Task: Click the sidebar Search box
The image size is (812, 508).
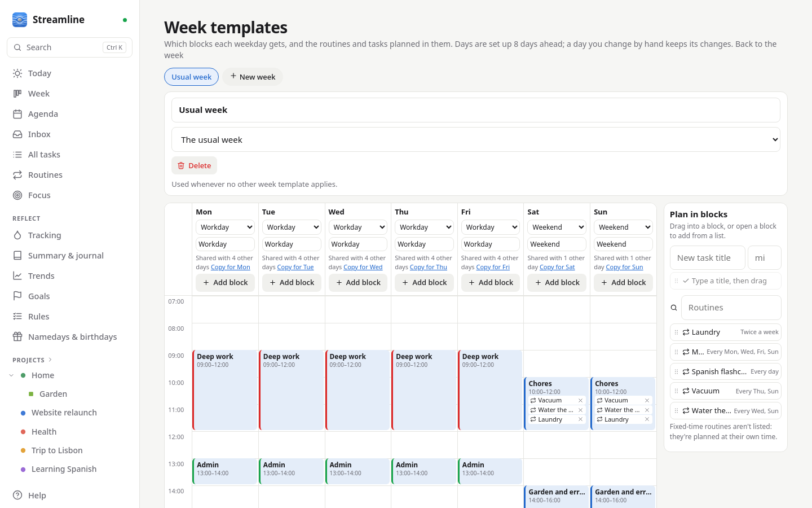Action: (69, 47)
